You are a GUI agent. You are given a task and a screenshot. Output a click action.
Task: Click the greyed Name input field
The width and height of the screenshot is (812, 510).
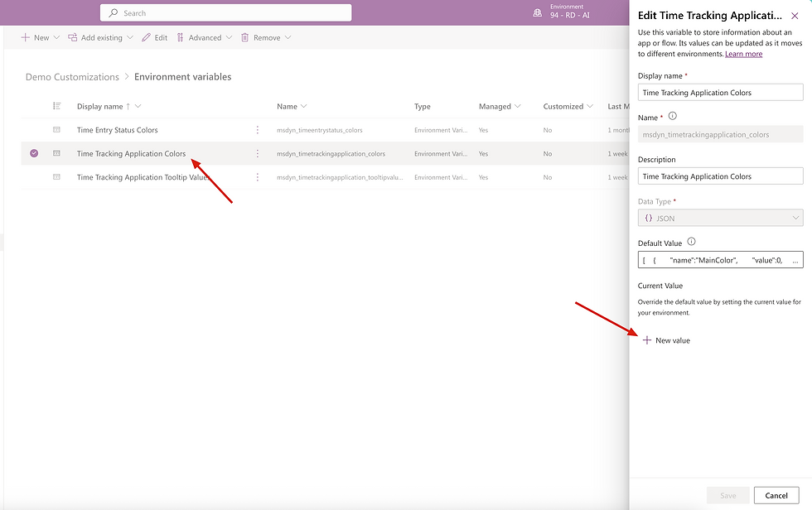click(x=720, y=134)
